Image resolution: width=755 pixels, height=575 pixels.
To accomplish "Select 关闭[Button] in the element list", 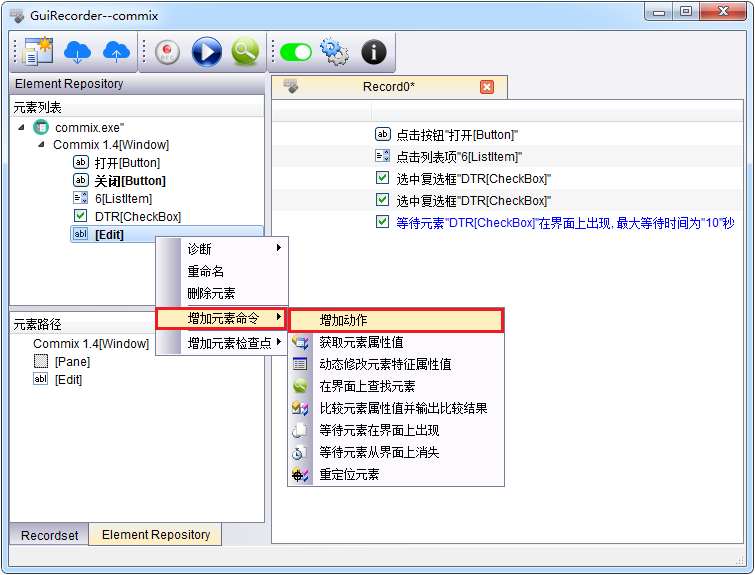I will click(x=130, y=181).
